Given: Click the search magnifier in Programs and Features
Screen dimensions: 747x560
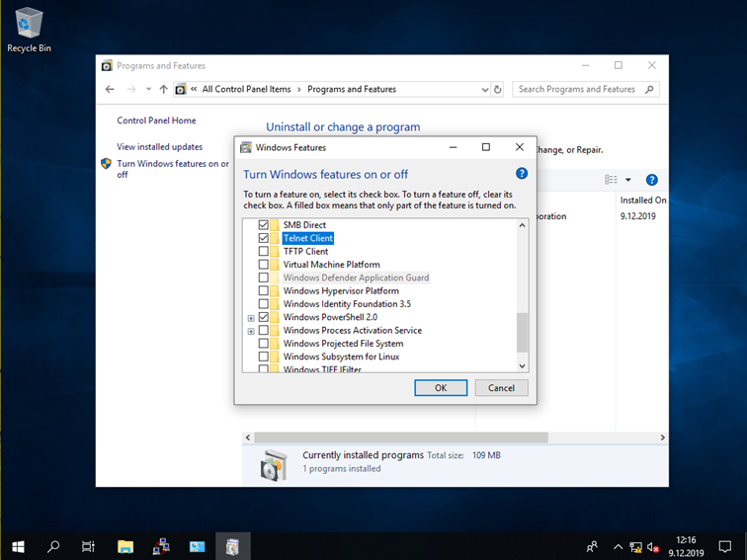Looking at the screenshot, I should tap(649, 89).
